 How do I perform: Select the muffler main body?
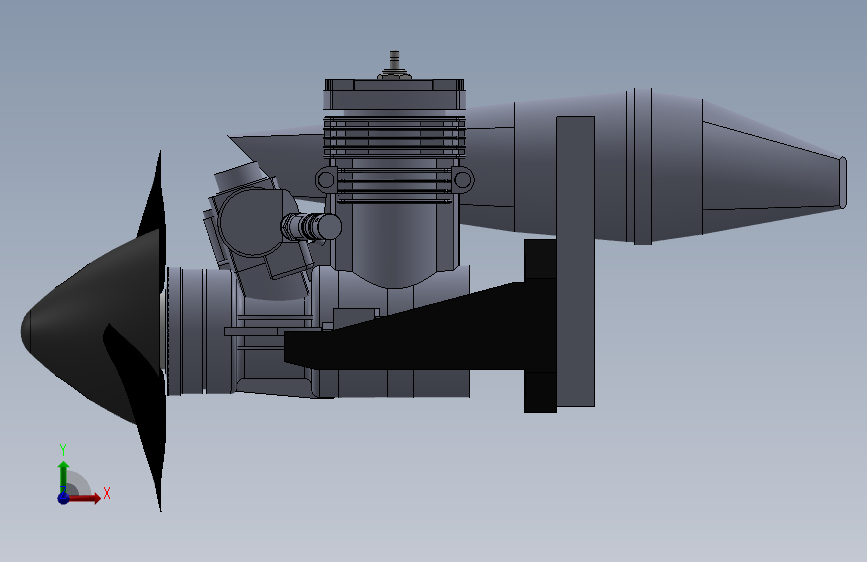coord(608,166)
